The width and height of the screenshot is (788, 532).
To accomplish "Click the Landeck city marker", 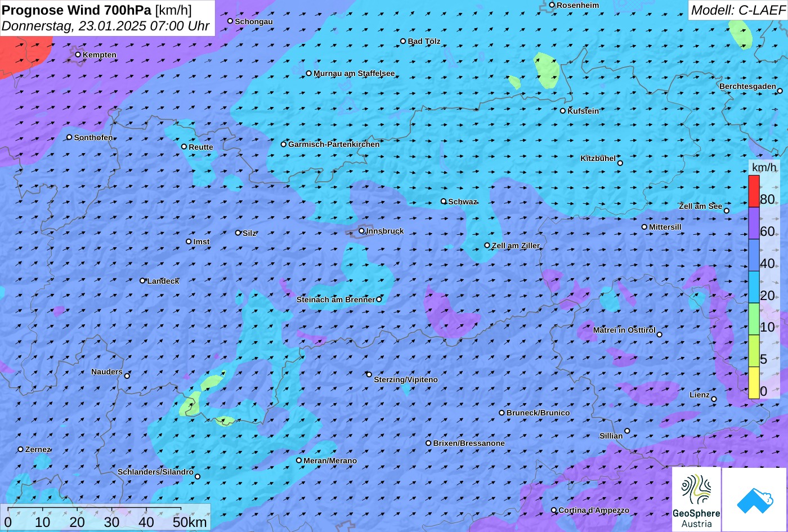I will [142, 280].
